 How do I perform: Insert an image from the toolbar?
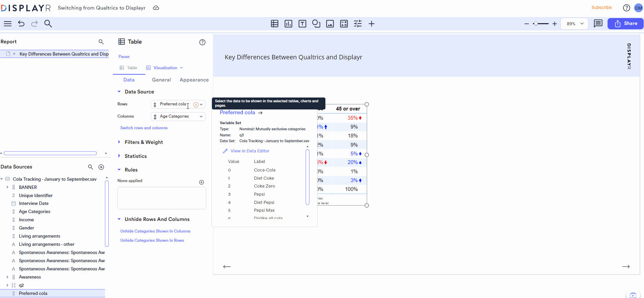pos(330,24)
